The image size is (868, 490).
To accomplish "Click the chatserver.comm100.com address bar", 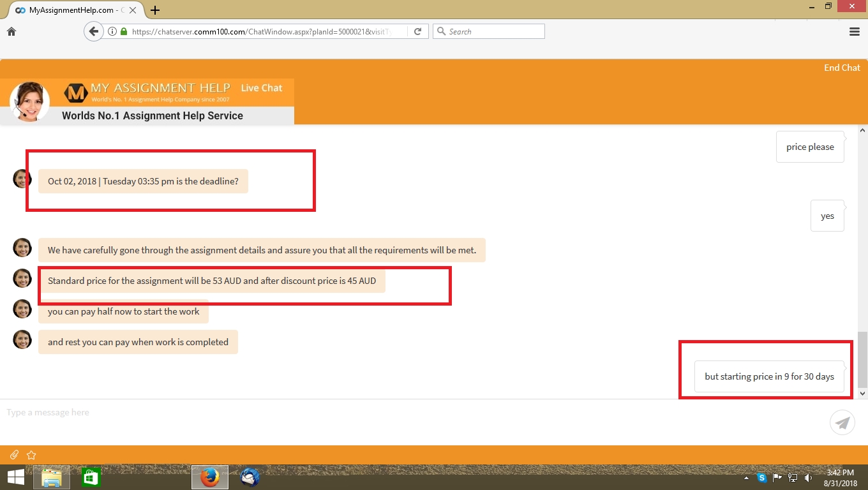I will 258,31.
